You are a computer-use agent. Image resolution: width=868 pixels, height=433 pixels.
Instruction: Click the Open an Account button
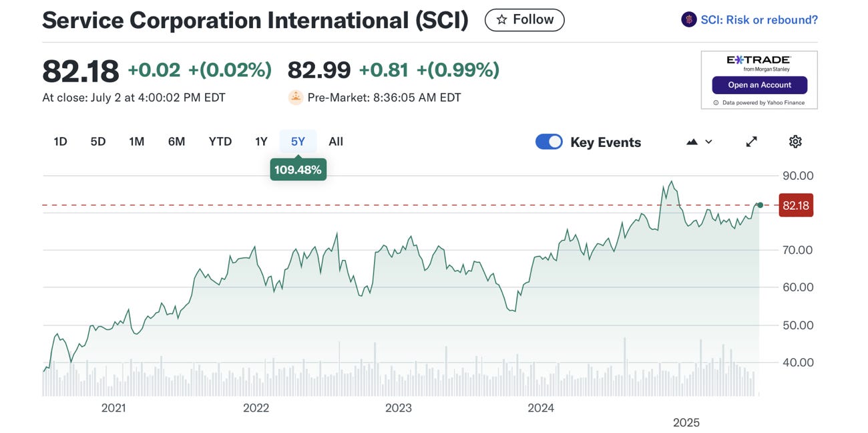[759, 85]
